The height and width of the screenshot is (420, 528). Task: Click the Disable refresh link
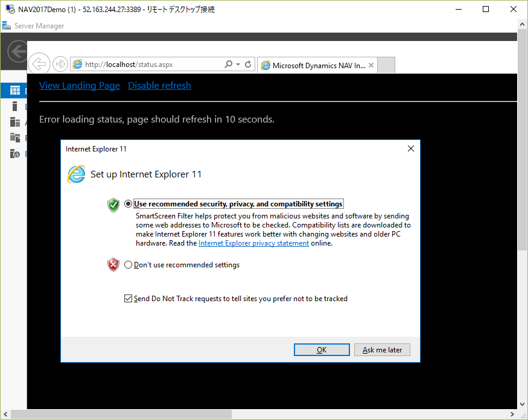[160, 86]
